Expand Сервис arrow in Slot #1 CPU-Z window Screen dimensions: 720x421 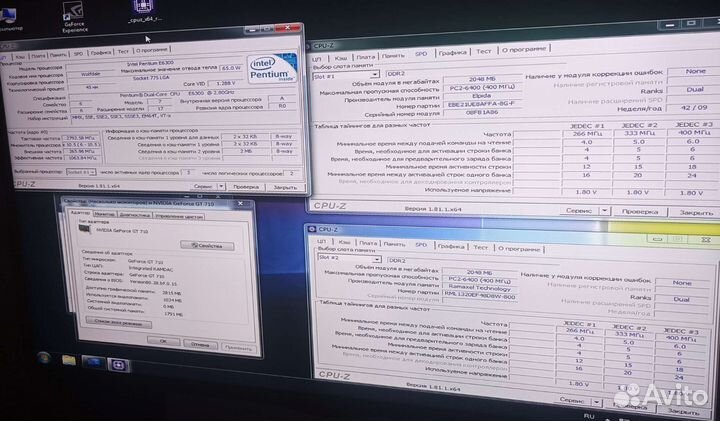(605, 211)
